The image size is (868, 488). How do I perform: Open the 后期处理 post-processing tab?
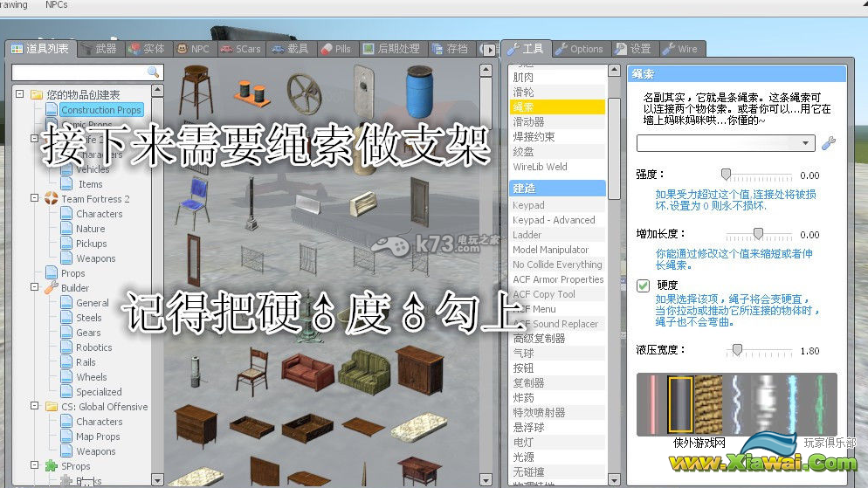[392, 49]
